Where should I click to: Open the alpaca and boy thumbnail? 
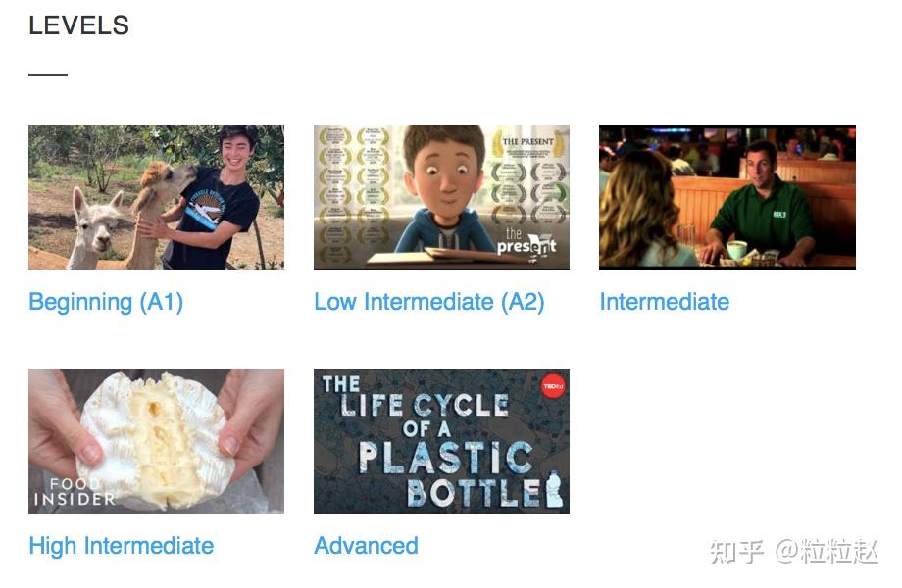pyautogui.click(x=157, y=197)
